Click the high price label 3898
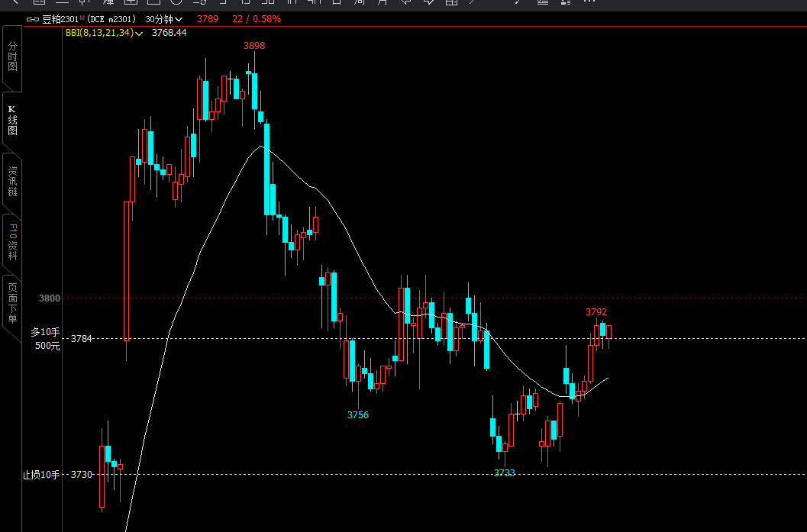The height and width of the screenshot is (532, 807). click(x=254, y=46)
